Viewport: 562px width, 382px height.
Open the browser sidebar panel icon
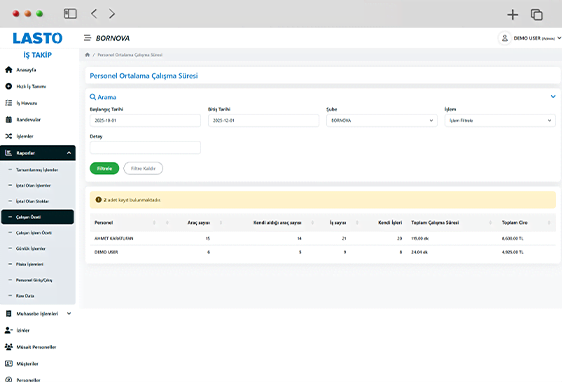(x=70, y=14)
